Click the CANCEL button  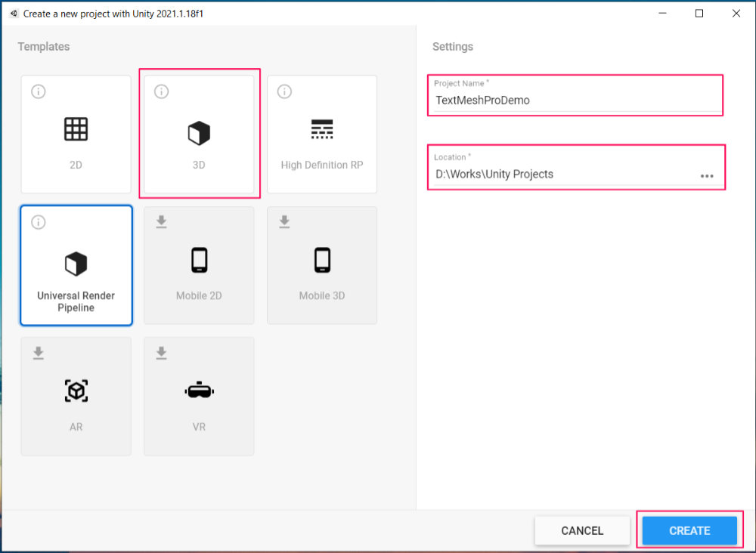coord(582,530)
